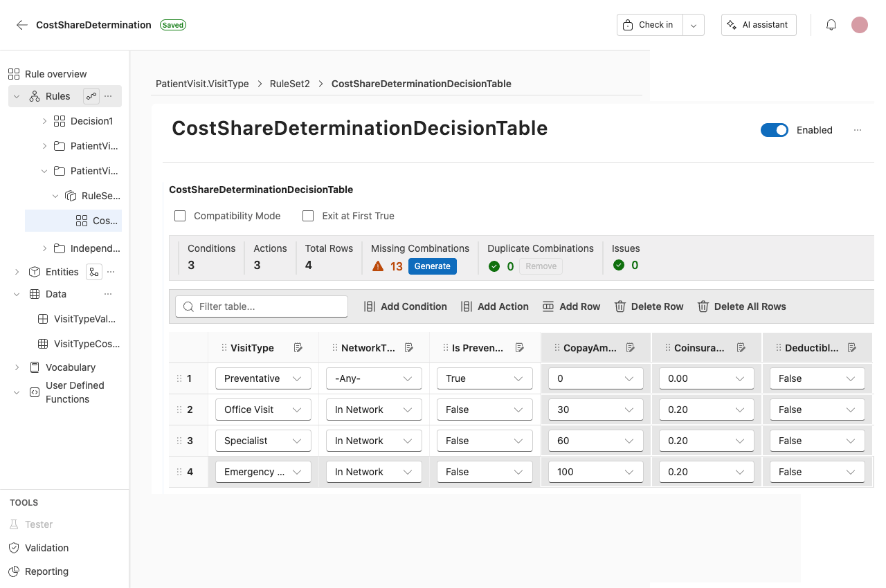The width and height of the screenshot is (886, 588).
Task: Open the RuleSet2 breadcrumb link
Action: click(x=290, y=83)
